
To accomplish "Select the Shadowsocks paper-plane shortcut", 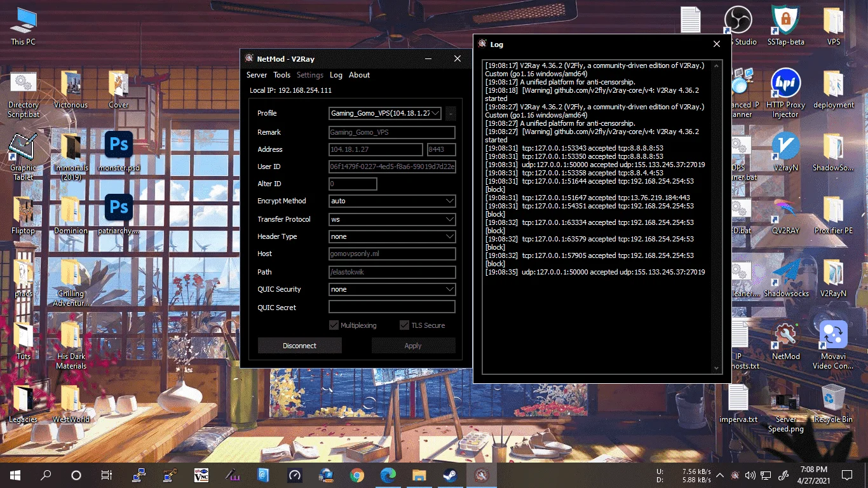I will tap(786, 278).
